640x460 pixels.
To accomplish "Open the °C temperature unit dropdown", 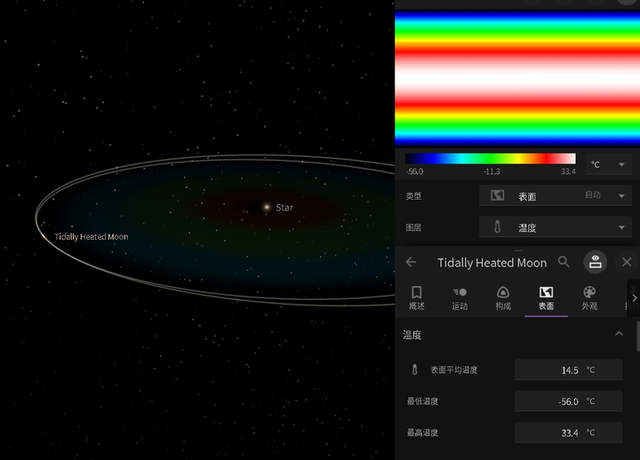I will pos(608,165).
